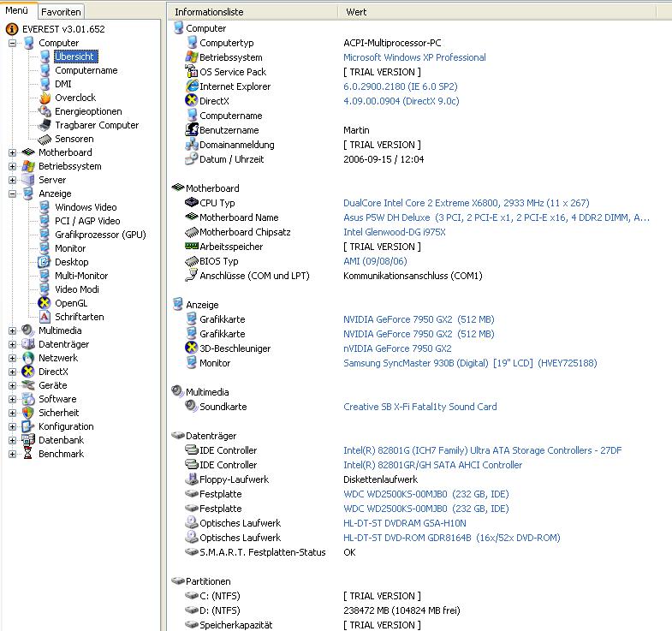The image size is (672, 631).
Task: Expand the Server tree node
Action: [13, 180]
